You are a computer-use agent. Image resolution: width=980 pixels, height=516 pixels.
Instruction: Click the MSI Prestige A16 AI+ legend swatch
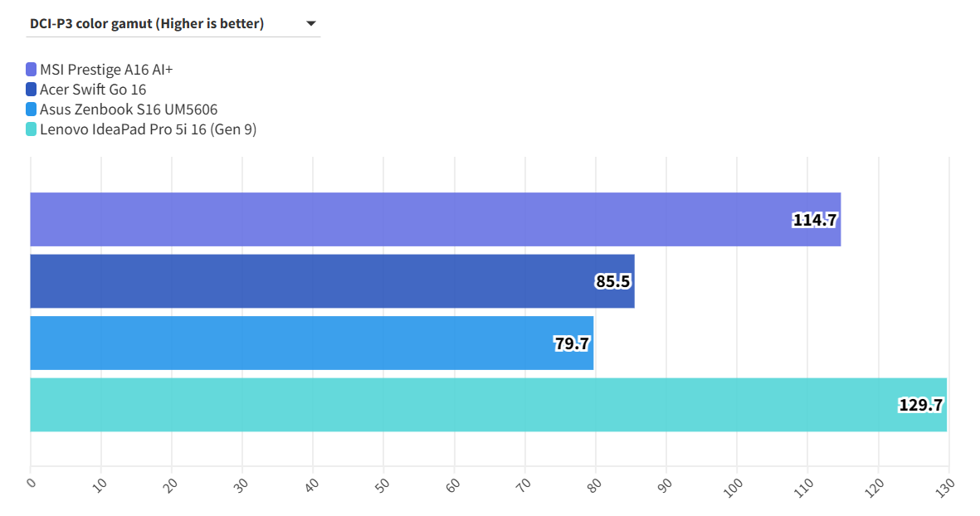point(32,70)
